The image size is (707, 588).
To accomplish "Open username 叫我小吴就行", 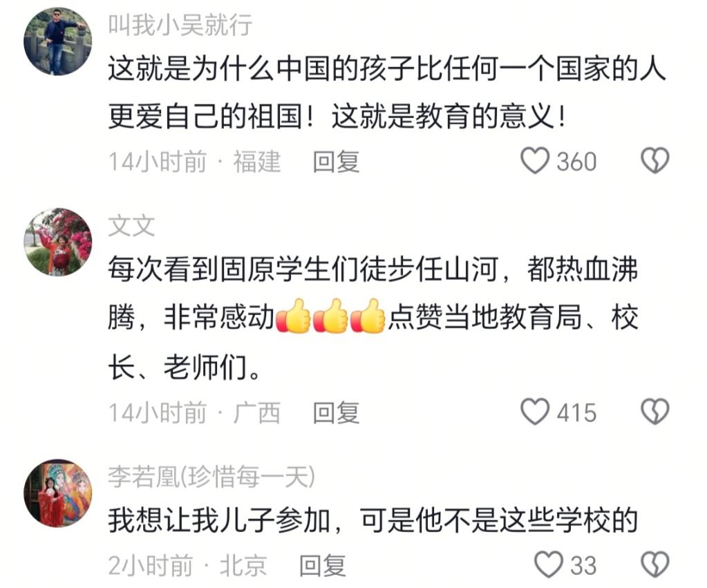I will click(180, 24).
